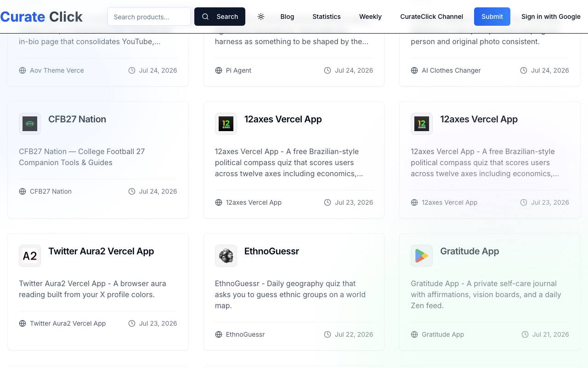
Task: Click the globe icon in middle 12axes card
Action: click(x=219, y=202)
